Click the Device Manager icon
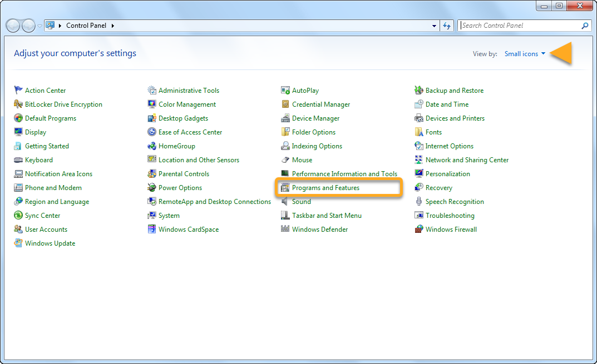The width and height of the screenshot is (597, 364). 285,118
